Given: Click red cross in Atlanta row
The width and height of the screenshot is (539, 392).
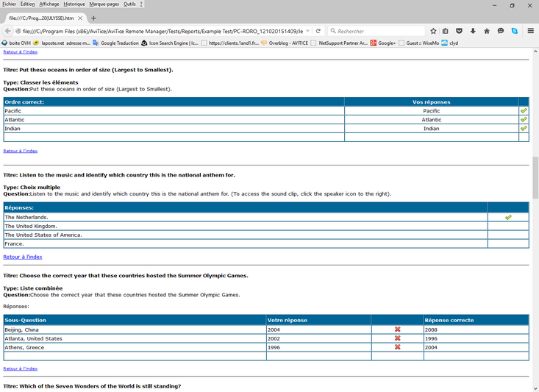Looking at the screenshot, I should (397, 338).
